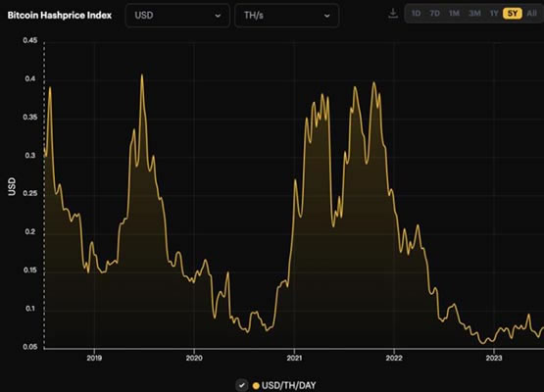
Task: Expand the chevron in the TH/s selector
Action: [326, 16]
